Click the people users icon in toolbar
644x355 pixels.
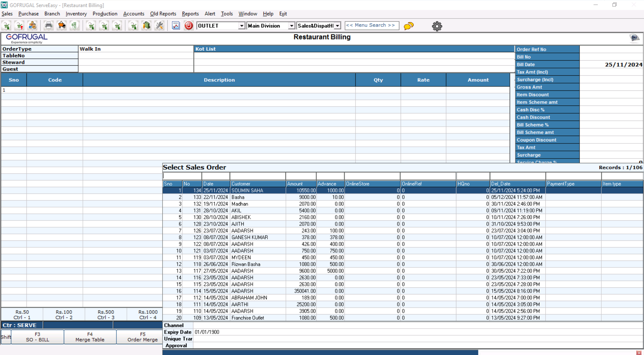33,25
